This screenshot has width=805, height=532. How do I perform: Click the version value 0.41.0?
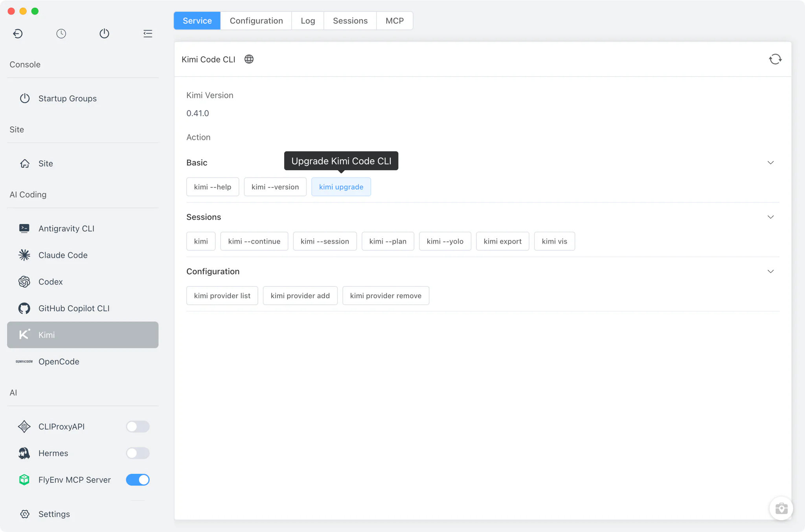pyautogui.click(x=198, y=114)
